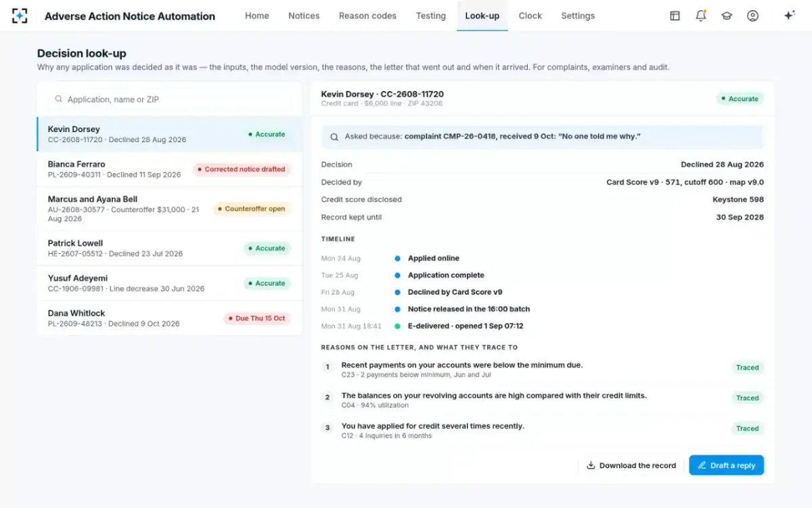Click the Accurate badge in the detail header
The height and width of the screenshot is (508, 812).
point(740,99)
